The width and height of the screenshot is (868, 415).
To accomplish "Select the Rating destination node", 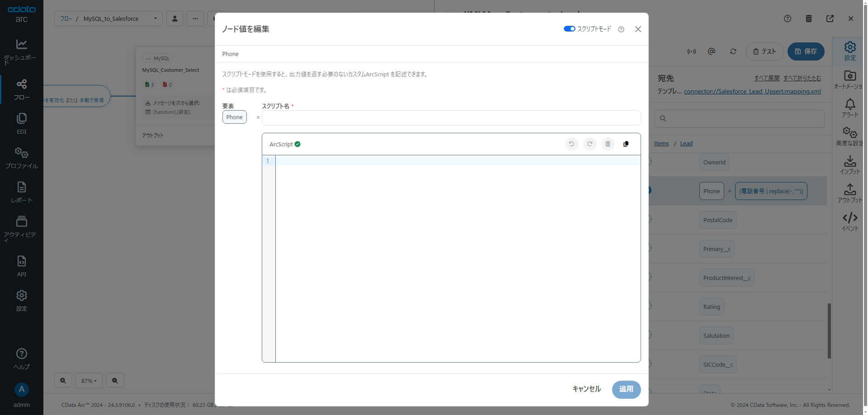I will coord(712,307).
